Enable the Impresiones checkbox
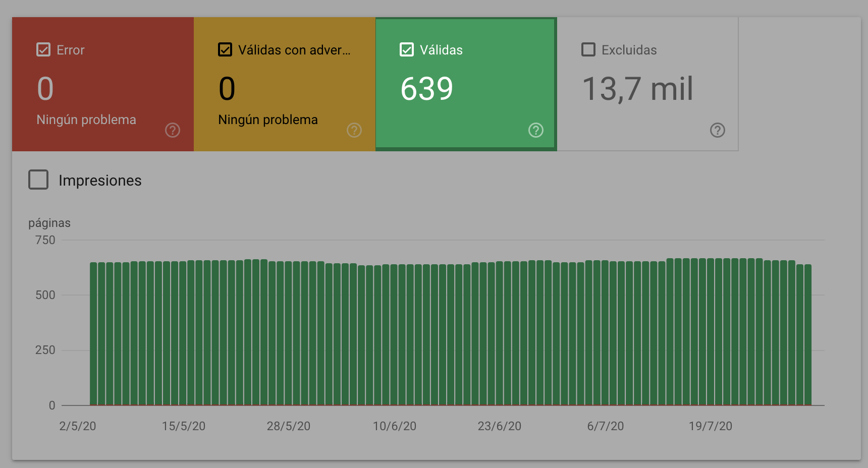 tap(38, 180)
